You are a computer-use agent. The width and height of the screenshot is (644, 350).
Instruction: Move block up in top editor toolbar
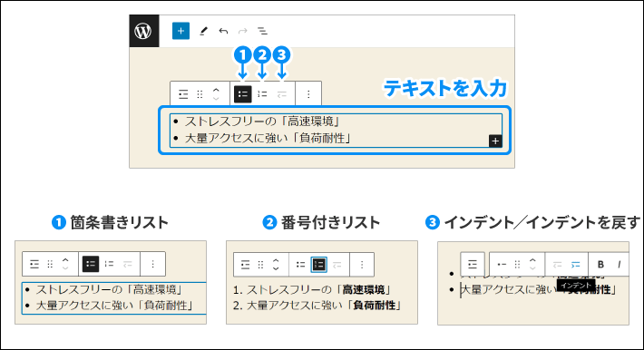point(216,90)
